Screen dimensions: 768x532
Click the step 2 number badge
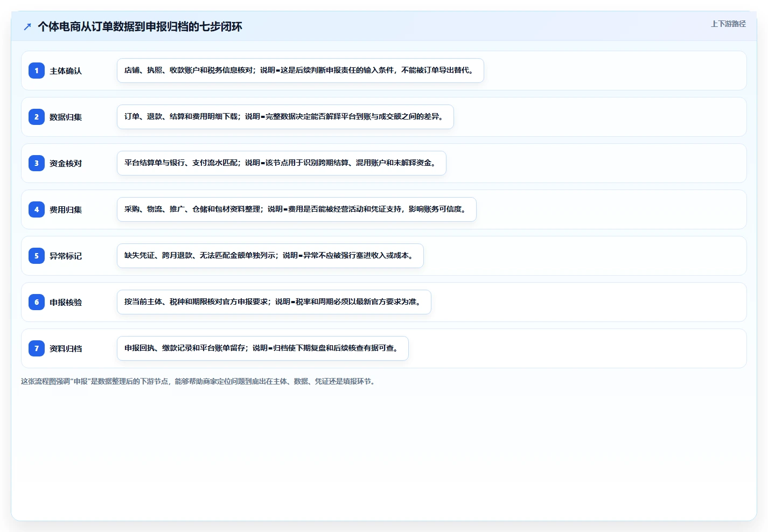pyautogui.click(x=37, y=117)
